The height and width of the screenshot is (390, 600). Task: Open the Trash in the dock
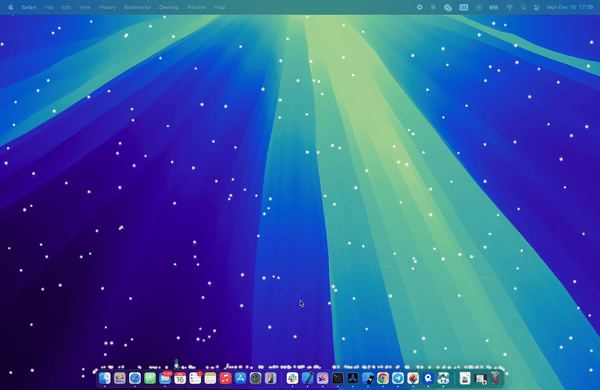pos(495,378)
